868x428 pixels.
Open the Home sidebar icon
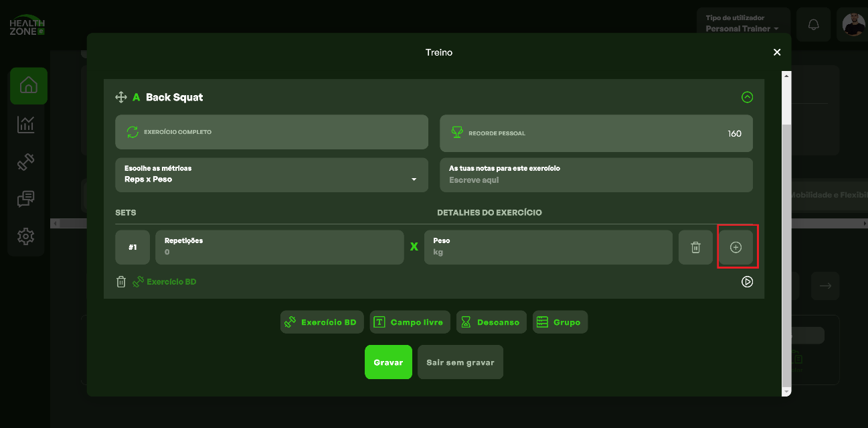29,86
